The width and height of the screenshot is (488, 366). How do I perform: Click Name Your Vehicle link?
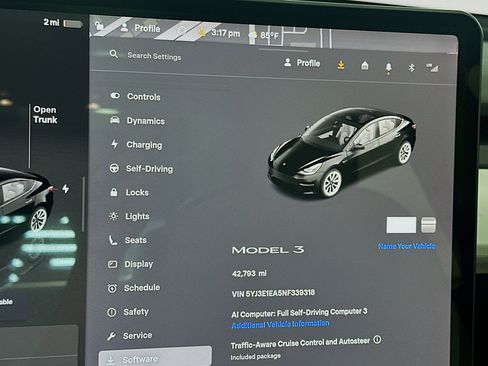coord(407,246)
